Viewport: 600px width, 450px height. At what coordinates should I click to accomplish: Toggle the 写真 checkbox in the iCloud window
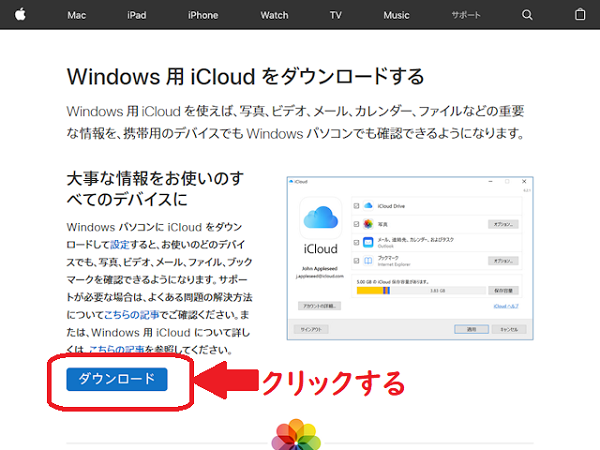pyautogui.click(x=356, y=224)
